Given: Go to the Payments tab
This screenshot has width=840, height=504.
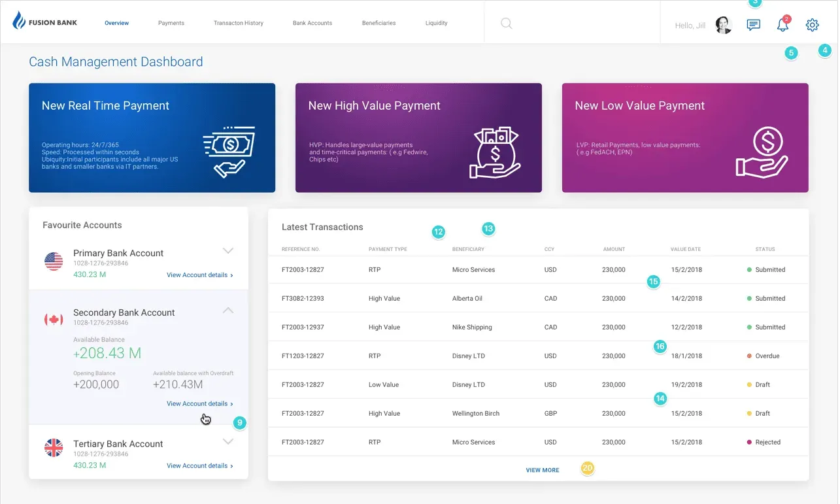Looking at the screenshot, I should pos(171,23).
